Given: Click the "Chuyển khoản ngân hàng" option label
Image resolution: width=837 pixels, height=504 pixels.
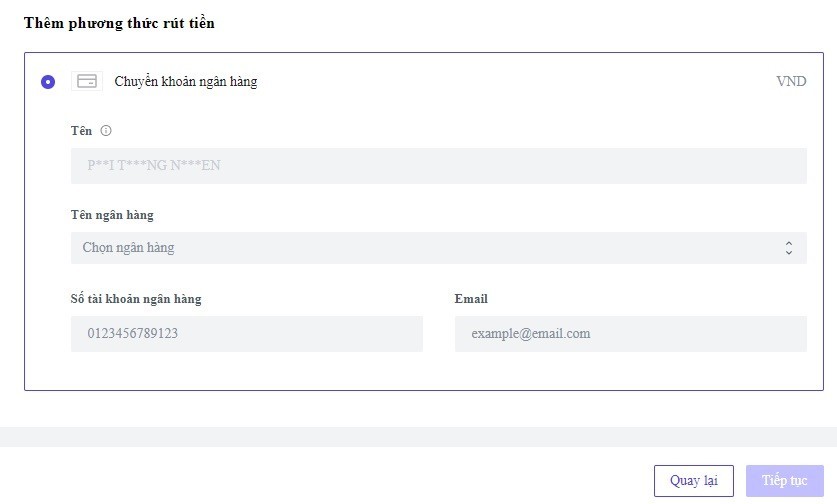Looking at the screenshot, I should 186,82.
